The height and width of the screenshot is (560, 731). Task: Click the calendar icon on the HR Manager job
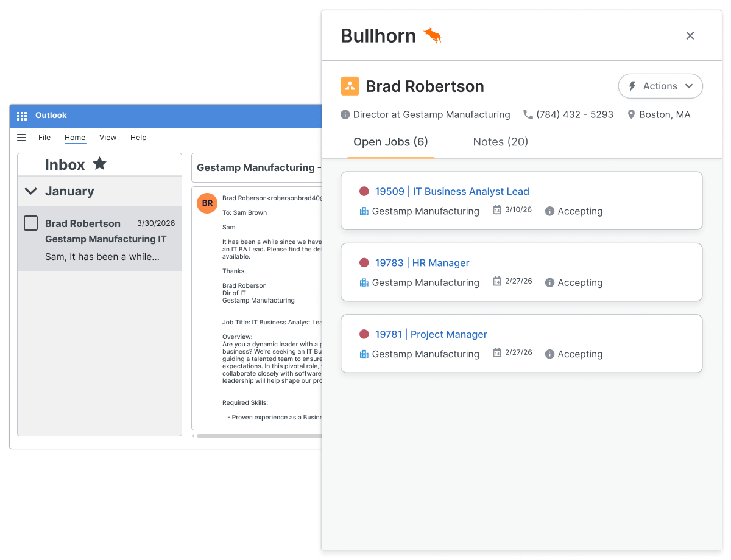coord(497,281)
